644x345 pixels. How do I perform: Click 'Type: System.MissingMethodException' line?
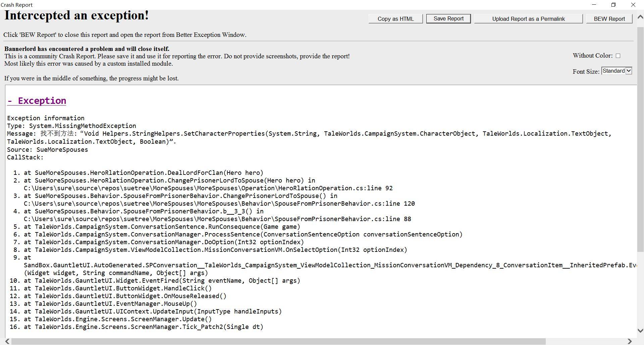click(x=71, y=126)
